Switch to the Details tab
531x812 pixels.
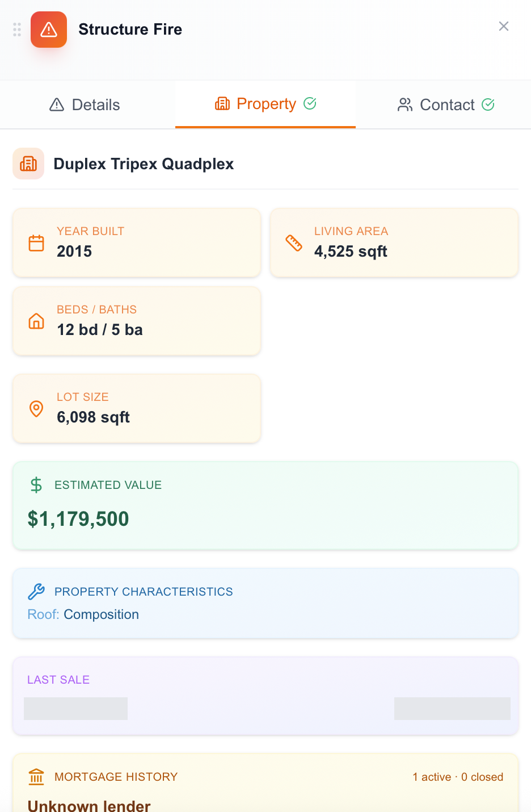[85, 104]
